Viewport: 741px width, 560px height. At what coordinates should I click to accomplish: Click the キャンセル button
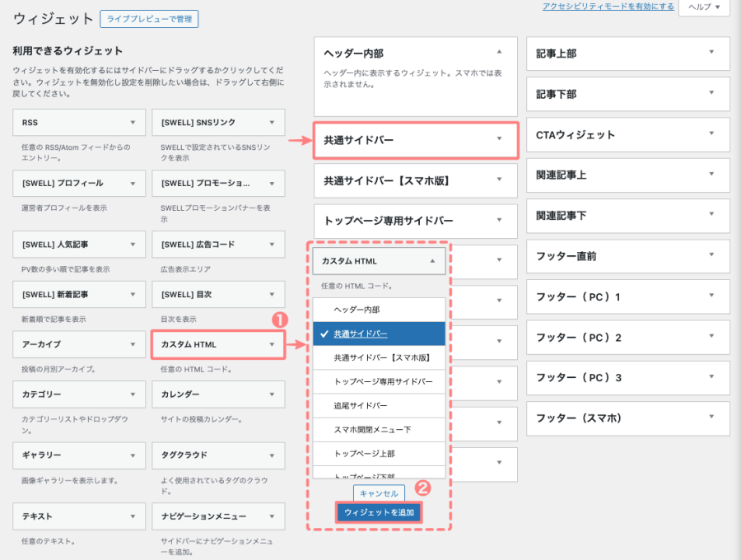[379, 493]
